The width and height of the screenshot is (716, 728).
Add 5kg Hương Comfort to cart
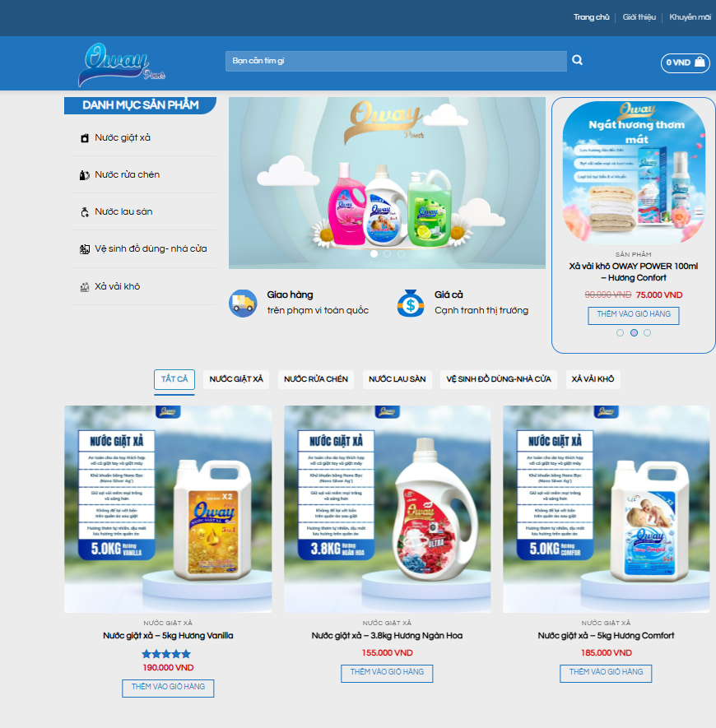tap(606, 673)
